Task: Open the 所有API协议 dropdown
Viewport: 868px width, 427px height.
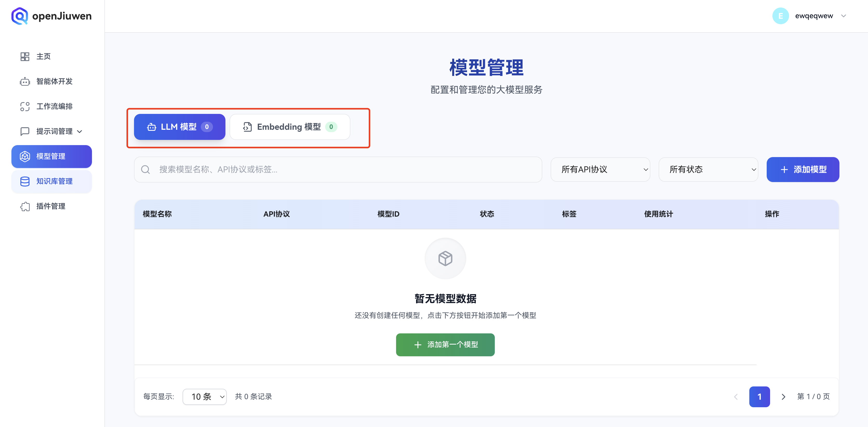Action: pos(600,169)
